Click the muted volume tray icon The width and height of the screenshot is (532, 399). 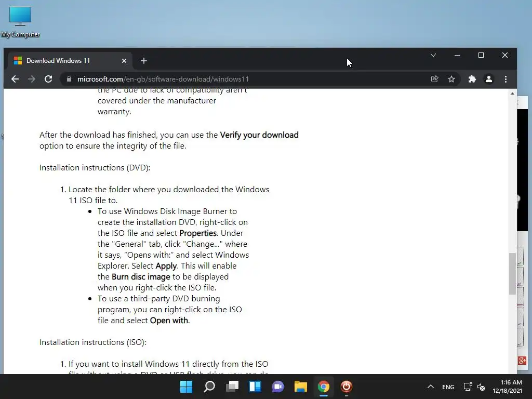(481, 387)
